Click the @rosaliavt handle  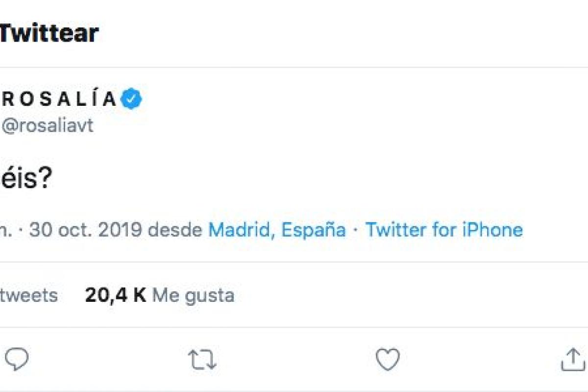tap(47, 126)
